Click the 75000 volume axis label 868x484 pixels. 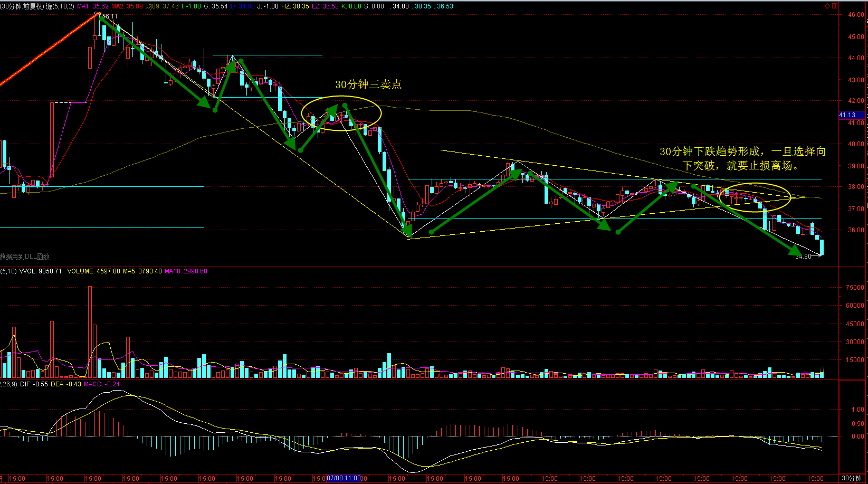tap(855, 288)
